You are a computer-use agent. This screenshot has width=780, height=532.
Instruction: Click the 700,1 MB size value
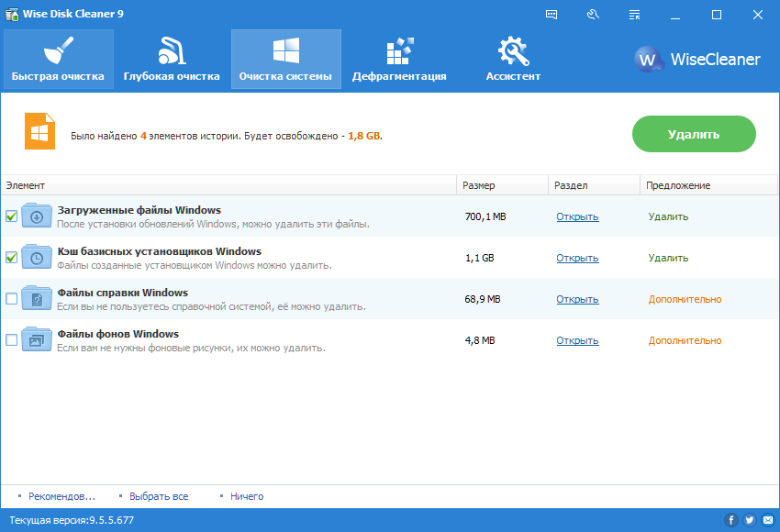485,216
